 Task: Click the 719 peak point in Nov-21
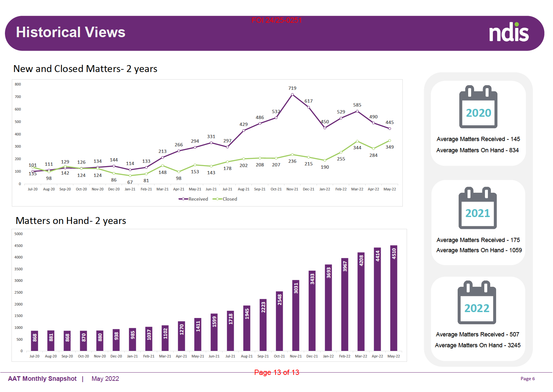click(292, 95)
